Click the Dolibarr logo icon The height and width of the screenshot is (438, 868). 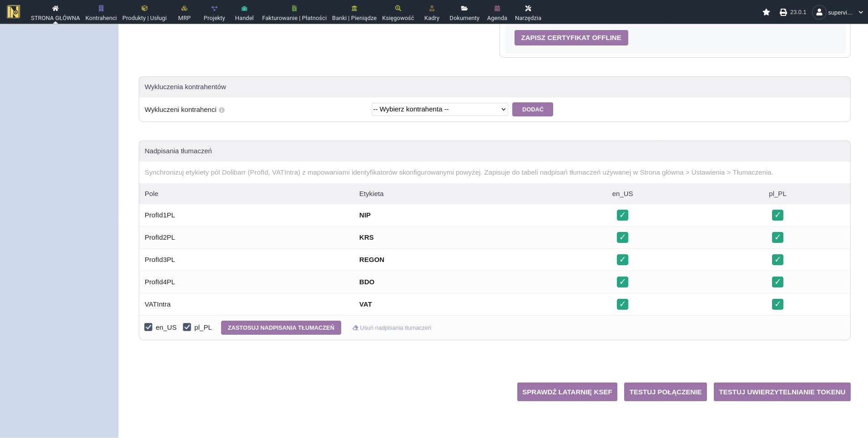[14, 12]
